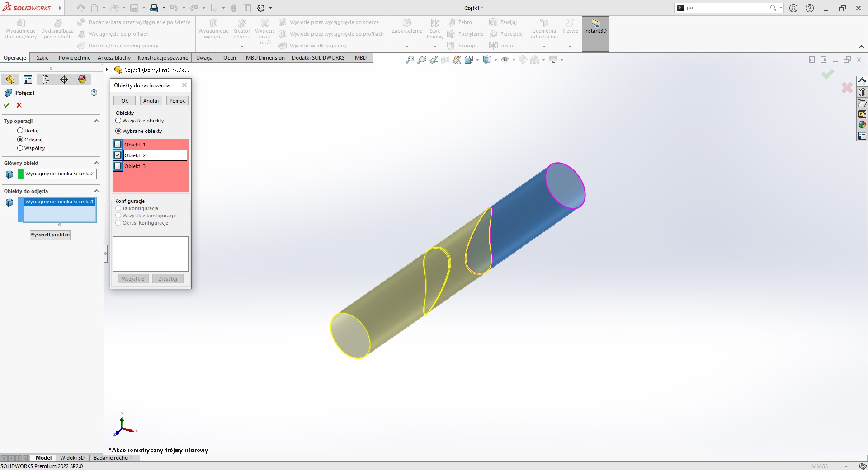This screenshot has width=868, height=470.
Task: Collapse the Typ operacji section
Action: pos(96,121)
